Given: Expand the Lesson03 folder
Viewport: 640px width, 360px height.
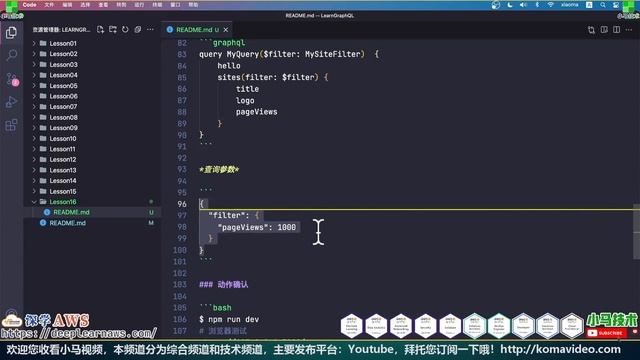Looking at the screenshot, I should [34, 64].
